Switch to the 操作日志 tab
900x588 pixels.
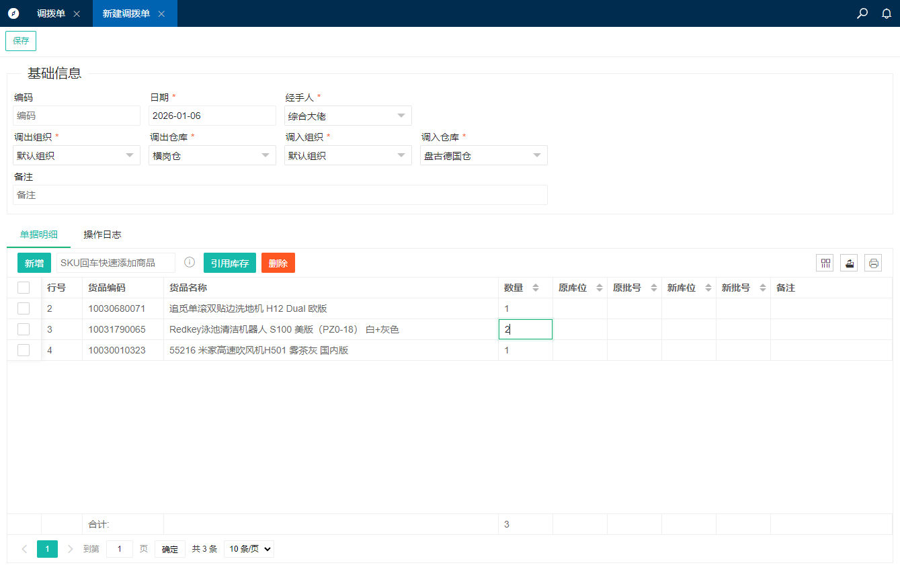[102, 235]
